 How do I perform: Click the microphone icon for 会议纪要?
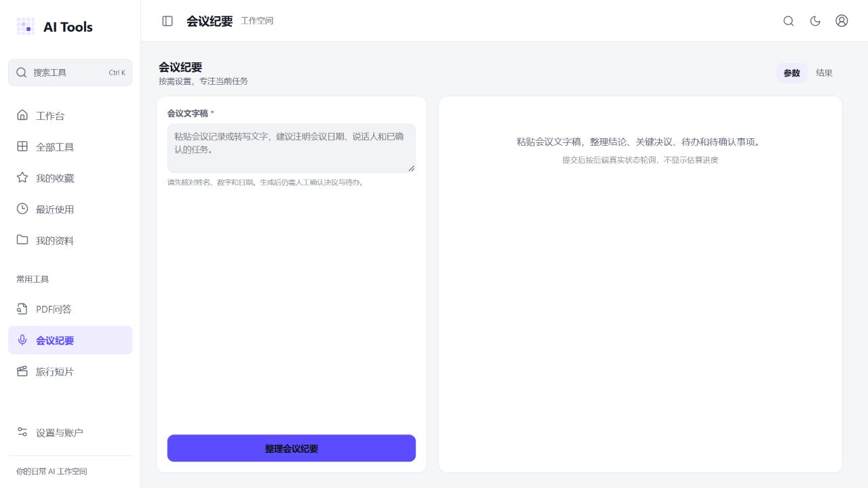22,340
